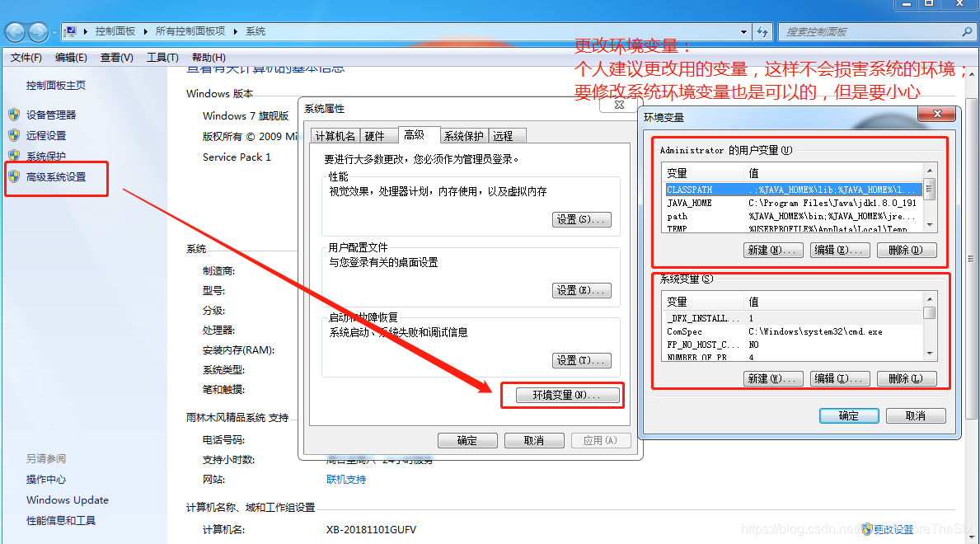Close the 环境变量 dialog
This screenshot has width=980, height=544.
[x=937, y=114]
